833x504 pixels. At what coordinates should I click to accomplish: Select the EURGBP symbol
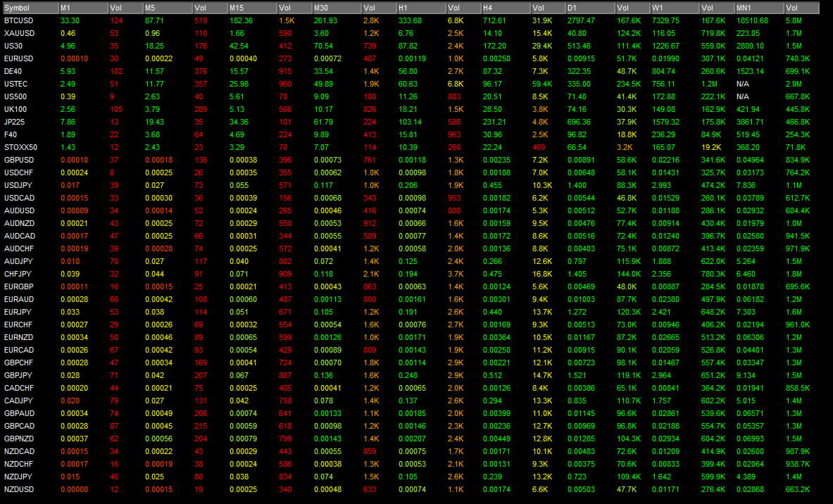pos(18,286)
